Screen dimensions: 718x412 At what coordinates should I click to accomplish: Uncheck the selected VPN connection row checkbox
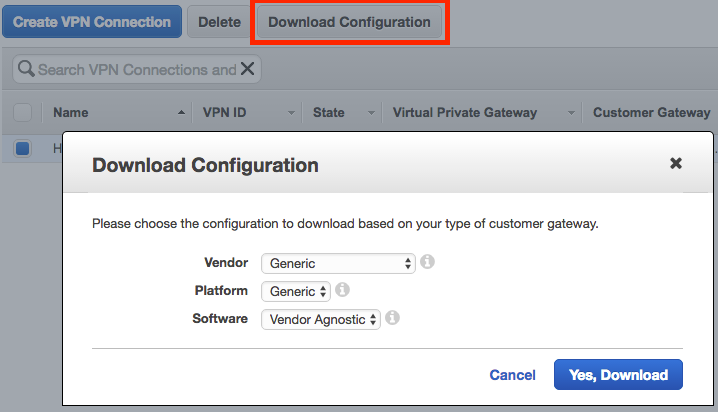coord(22,149)
